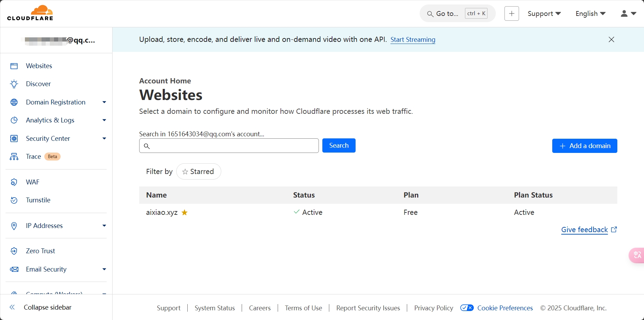Screen dimensions: 644x320
Task: Click the Trace icon in the sidebar
Action: tap(14, 157)
